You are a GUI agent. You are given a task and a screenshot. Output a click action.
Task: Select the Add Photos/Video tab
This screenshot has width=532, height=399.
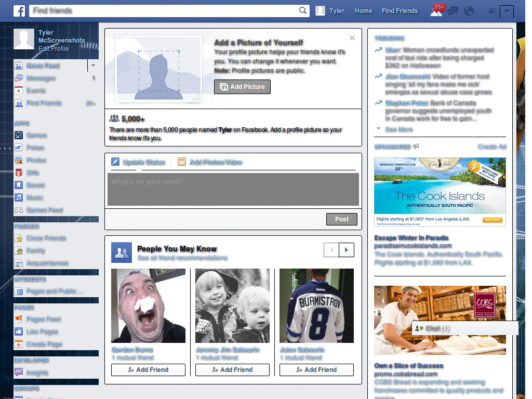[210, 162]
